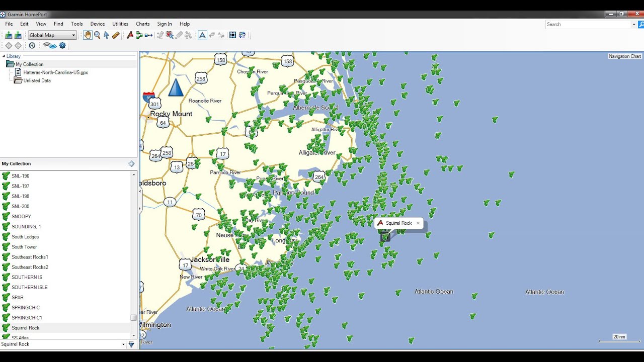Click the full-screen map view icon
The width and height of the screenshot is (644, 362).
tap(232, 35)
